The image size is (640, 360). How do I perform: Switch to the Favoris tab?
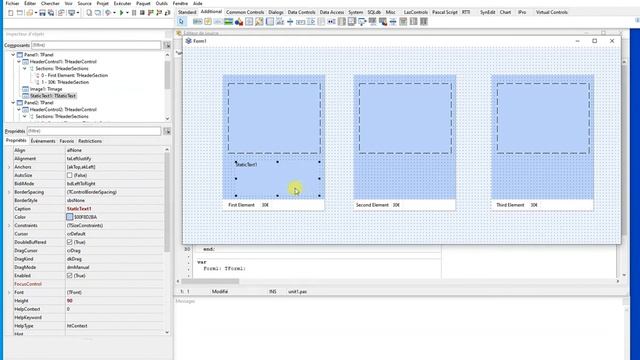[x=67, y=141]
